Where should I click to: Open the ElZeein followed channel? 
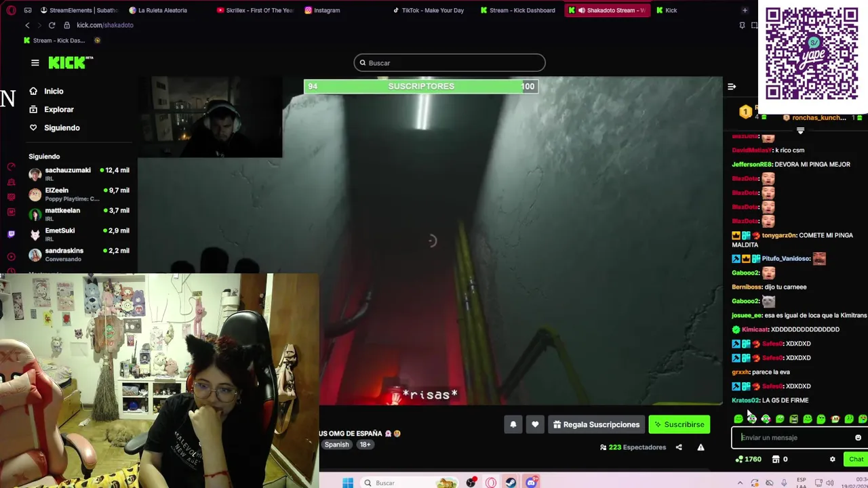(78, 195)
